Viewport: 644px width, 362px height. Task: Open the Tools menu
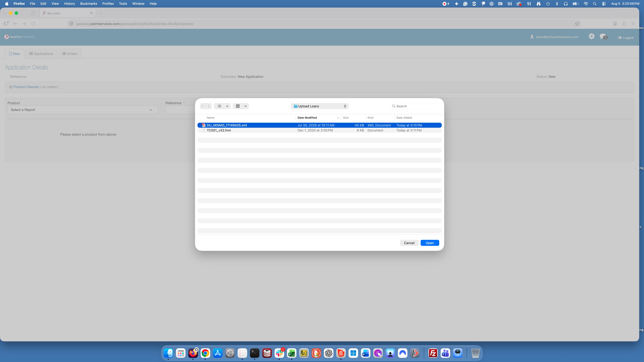(x=123, y=4)
